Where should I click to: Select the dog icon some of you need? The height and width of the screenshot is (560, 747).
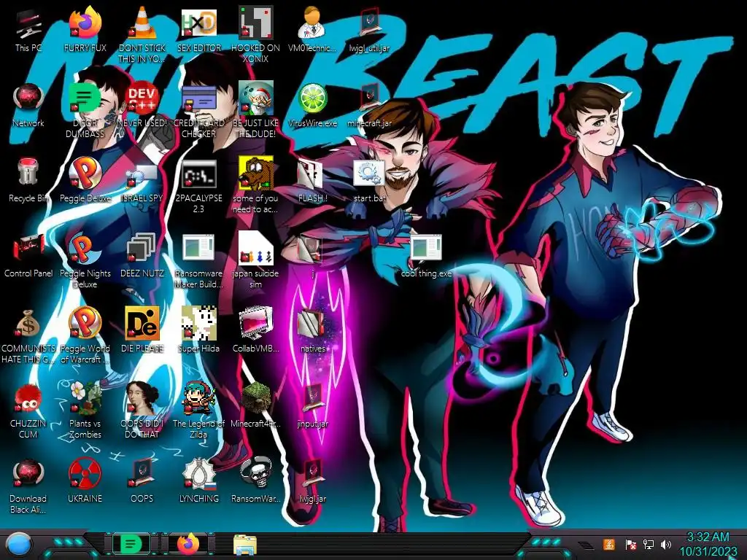click(255, 174)
